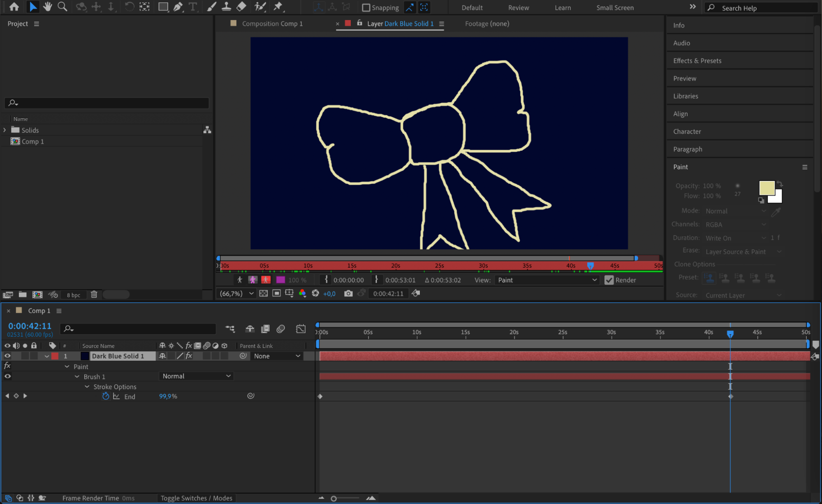Delete selected item with trash icon
This screenshot has width=822, height=504.
[94, 294]
